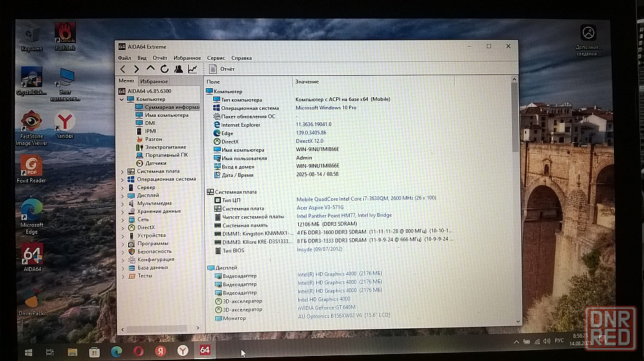Open the Справка menu
Viewport: 644px width, 361px height.
[x=241, y=58]
